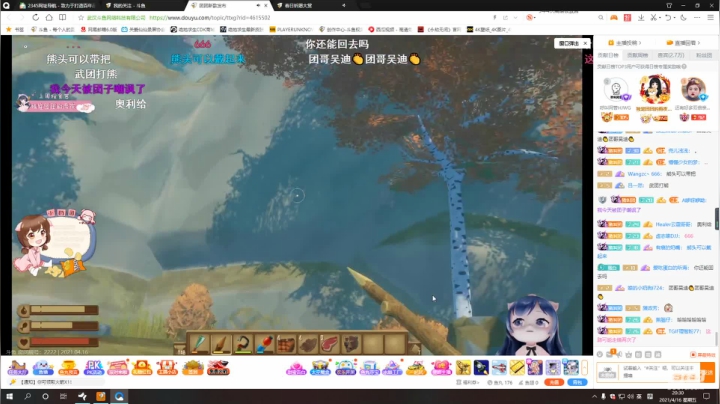Expand the dropdown beside the undo arrow
The width and height of the screenshot is (720, 404).
[x=674, y=17]
